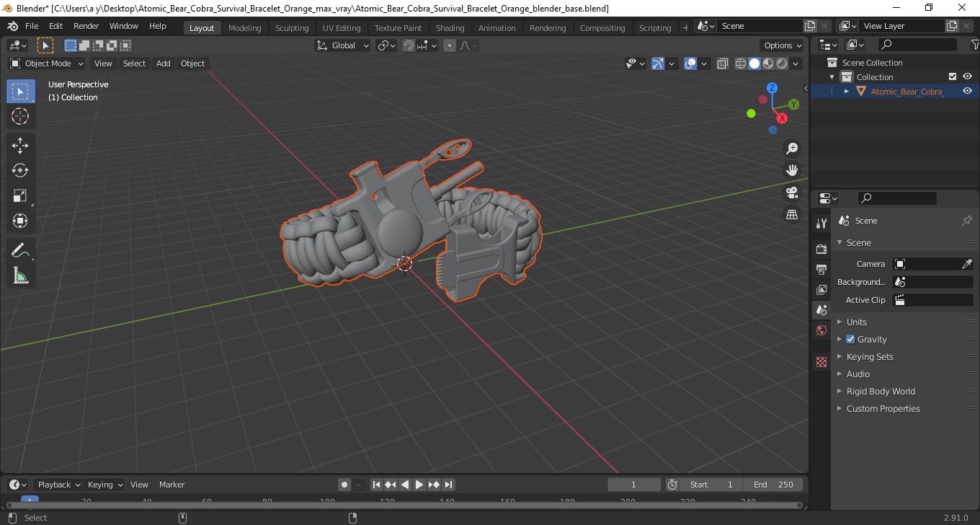980x525 pixels.
Task: Toggle proportional editing button
Action: 450,45
